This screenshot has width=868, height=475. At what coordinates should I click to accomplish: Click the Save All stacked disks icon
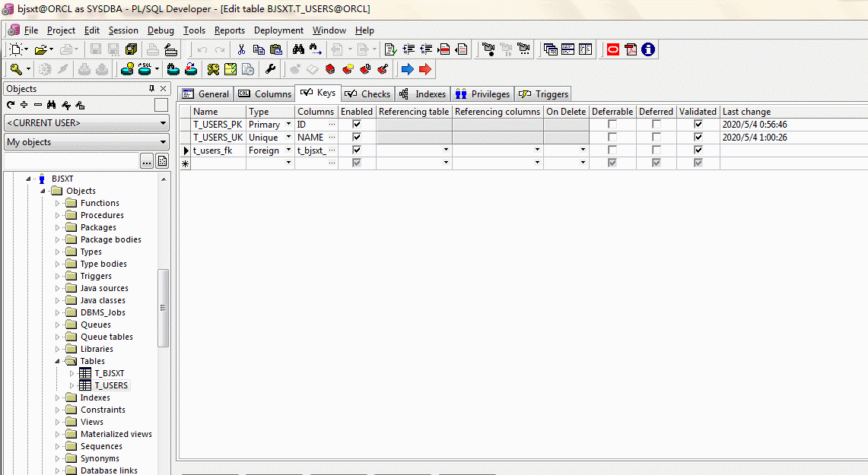tap(131, 49)
